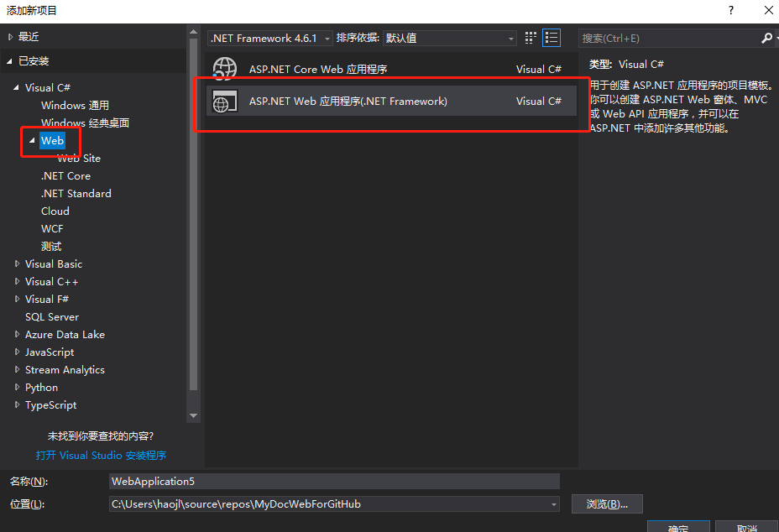Expand the TypeScript node
Viewport: 779px width, 532px height.
point(18,404)
